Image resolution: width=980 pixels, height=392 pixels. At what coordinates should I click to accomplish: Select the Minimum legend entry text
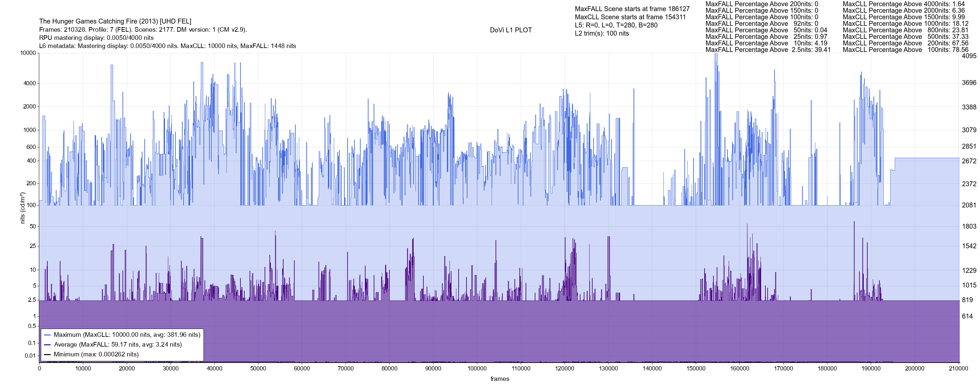point(96,354)
